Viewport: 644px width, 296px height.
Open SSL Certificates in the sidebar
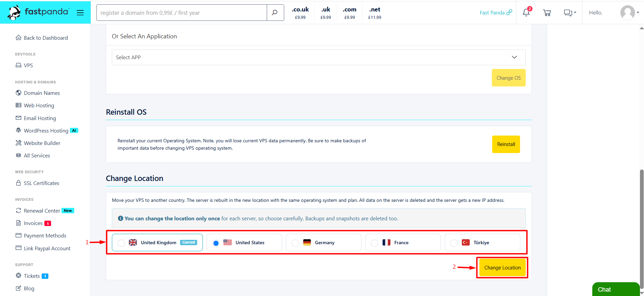click(x=37, y=183)
